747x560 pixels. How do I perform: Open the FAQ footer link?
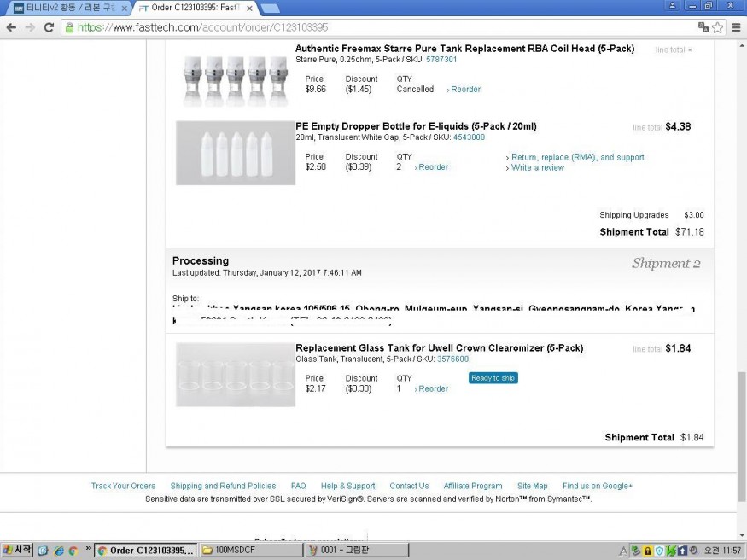point(298,486)
